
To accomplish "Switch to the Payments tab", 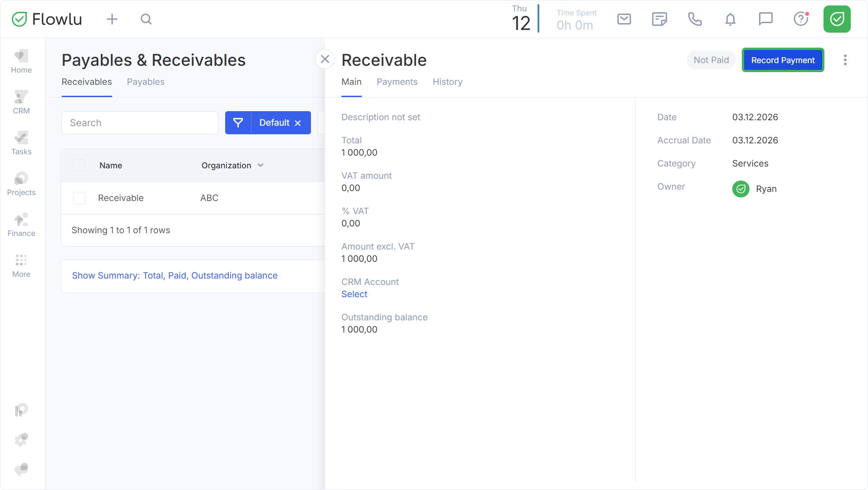I will pos(397,82).
